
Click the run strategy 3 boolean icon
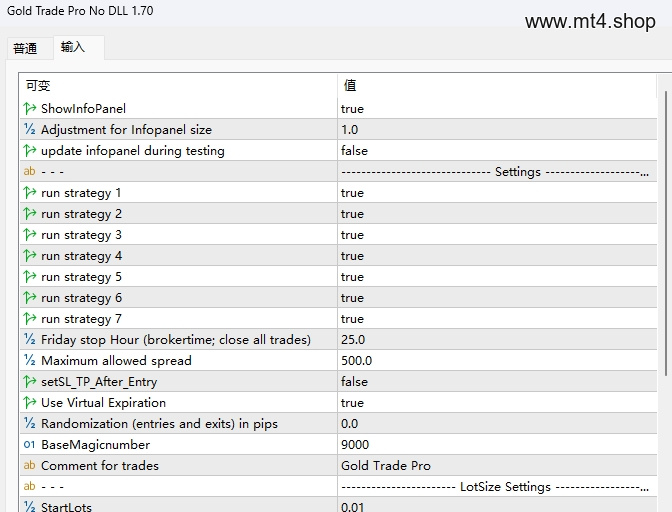[x=30, y=234]
